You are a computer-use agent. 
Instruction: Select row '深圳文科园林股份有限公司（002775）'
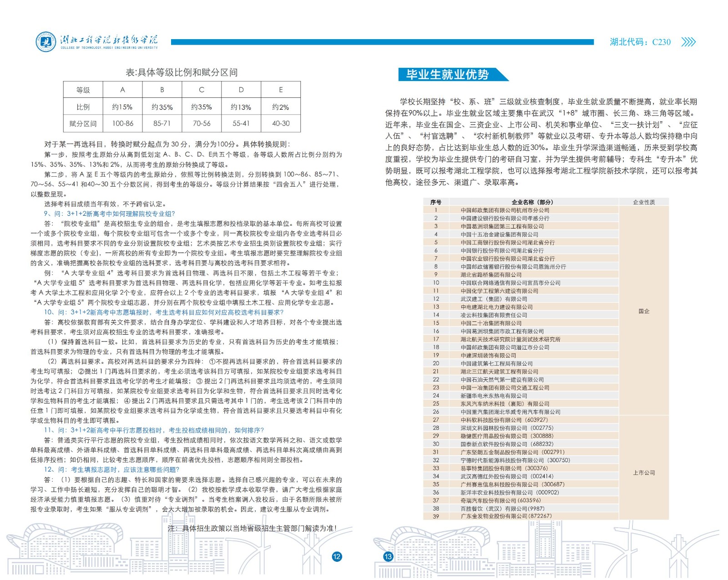521,428
